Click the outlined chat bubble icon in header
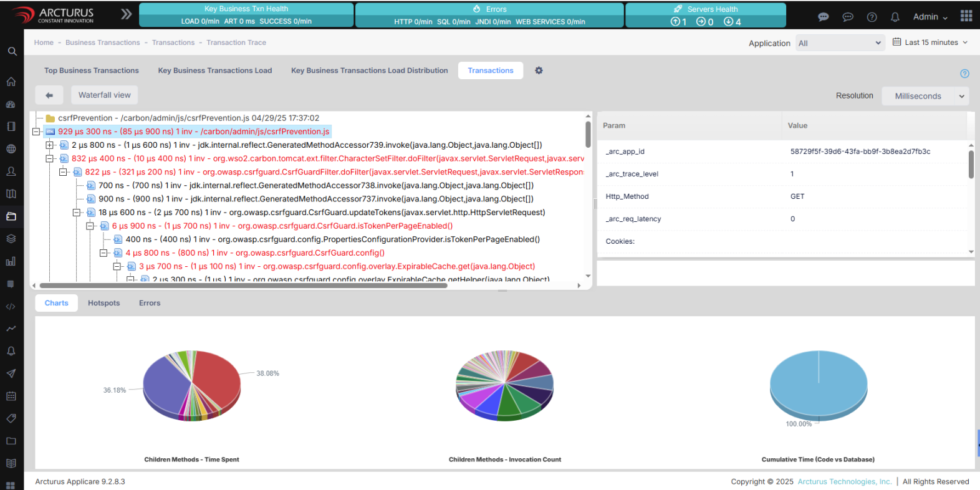Viewport: 980px width, 490px height. pos(848,17)
